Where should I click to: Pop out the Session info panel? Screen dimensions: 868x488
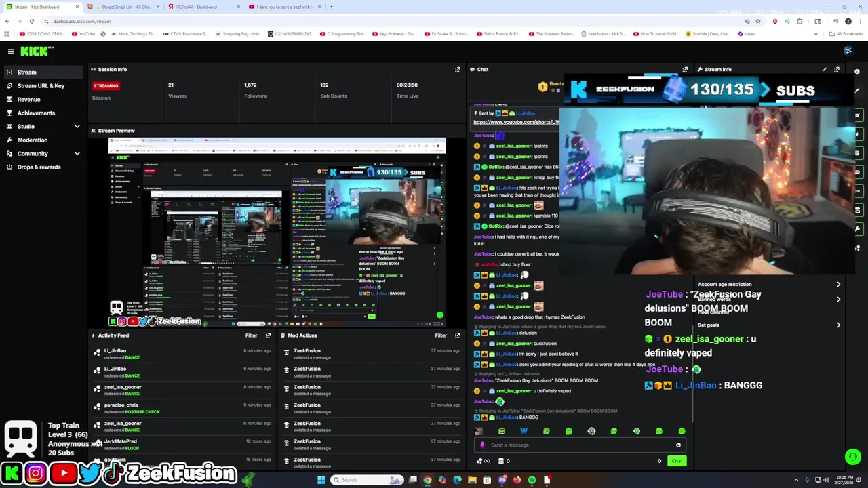point(458,69)
